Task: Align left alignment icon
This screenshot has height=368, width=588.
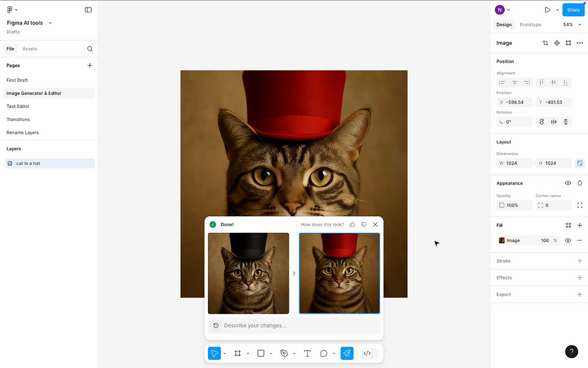Action: click(502, 83)
